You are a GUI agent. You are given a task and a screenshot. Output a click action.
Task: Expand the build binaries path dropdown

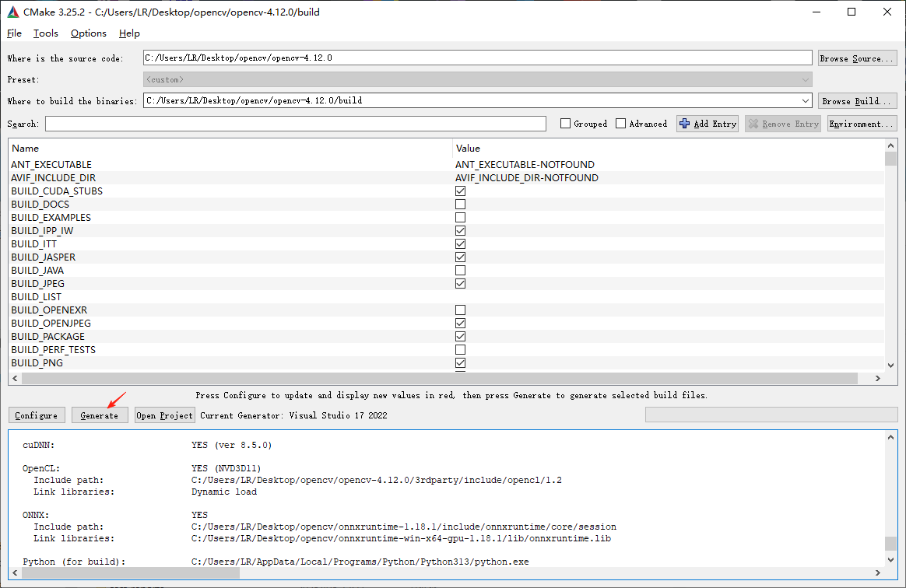point(806,100)
